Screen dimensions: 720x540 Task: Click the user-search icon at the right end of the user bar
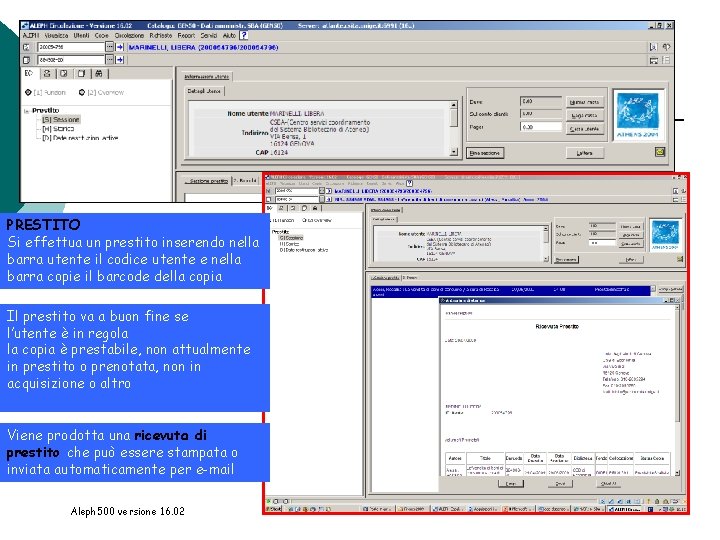click(653, 47)
